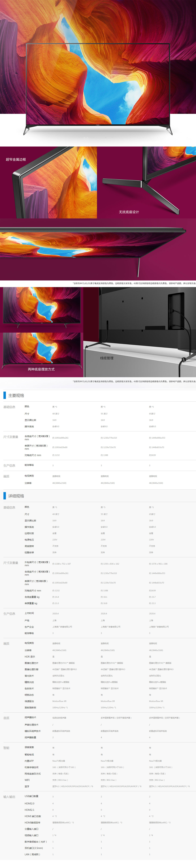
Task: Click the '面板刷新率' row label
Action: tap(30, 708)
